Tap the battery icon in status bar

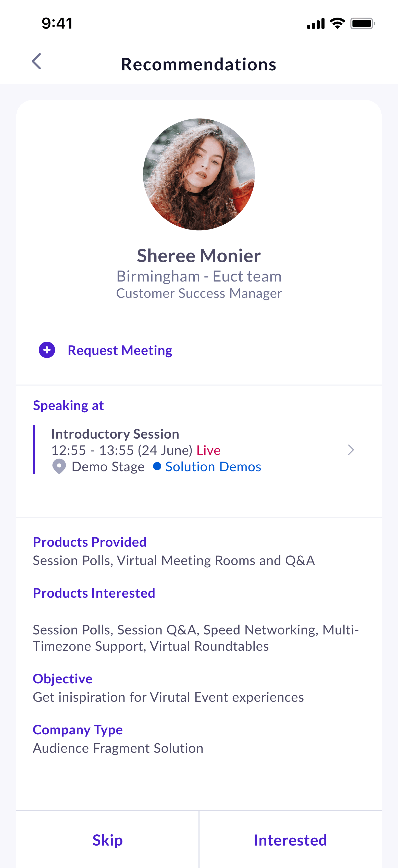click(x=360, y=23)
